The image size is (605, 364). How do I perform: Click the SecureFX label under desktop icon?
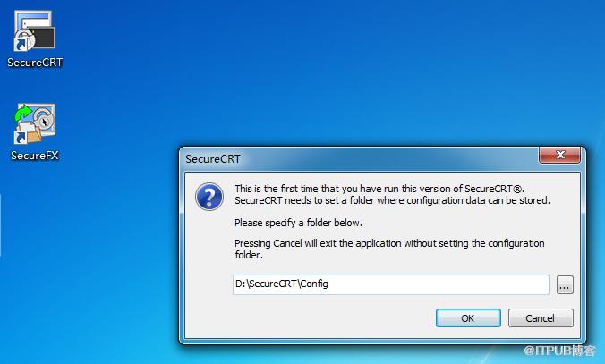click(x=35, y=156)
